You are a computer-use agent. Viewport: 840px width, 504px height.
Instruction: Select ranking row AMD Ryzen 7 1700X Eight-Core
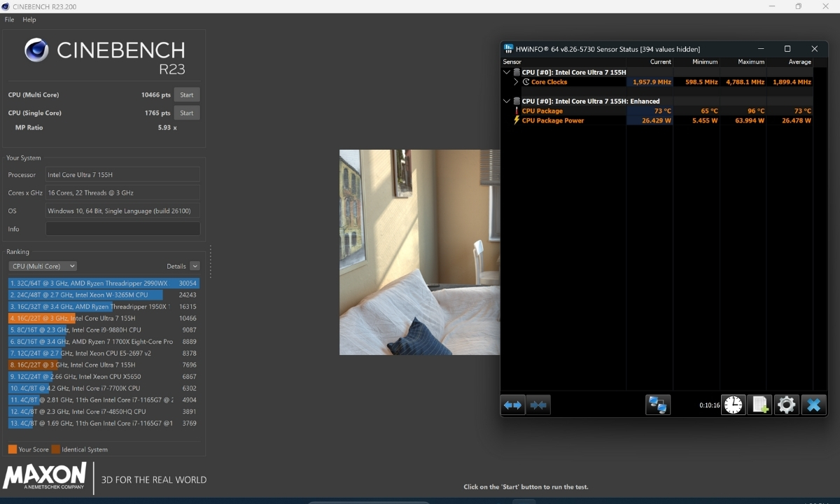click(x=104, y=342)
